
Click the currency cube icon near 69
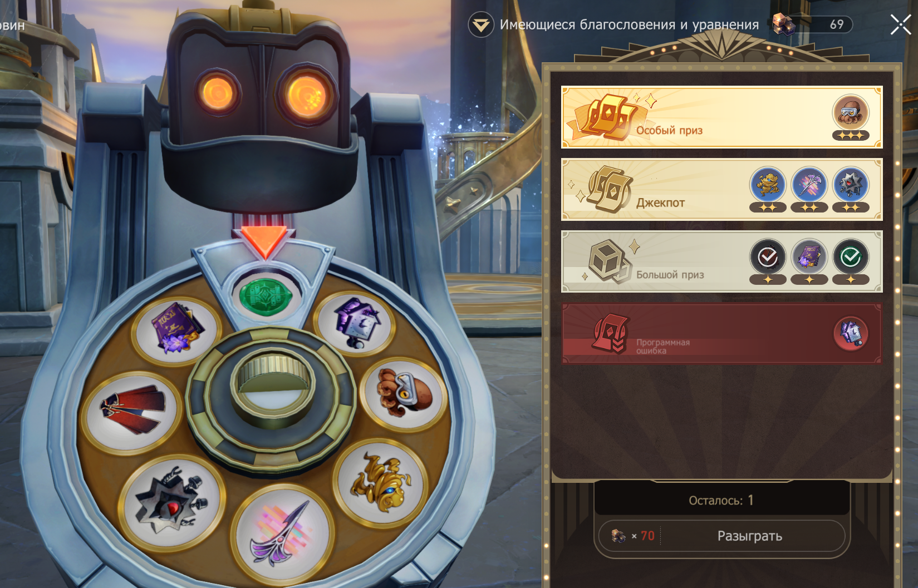tap(783, 24)
